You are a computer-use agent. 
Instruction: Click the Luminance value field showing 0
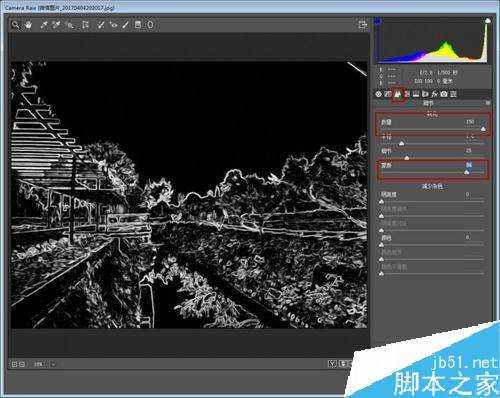pyautogui.click(x=468, y=194)
